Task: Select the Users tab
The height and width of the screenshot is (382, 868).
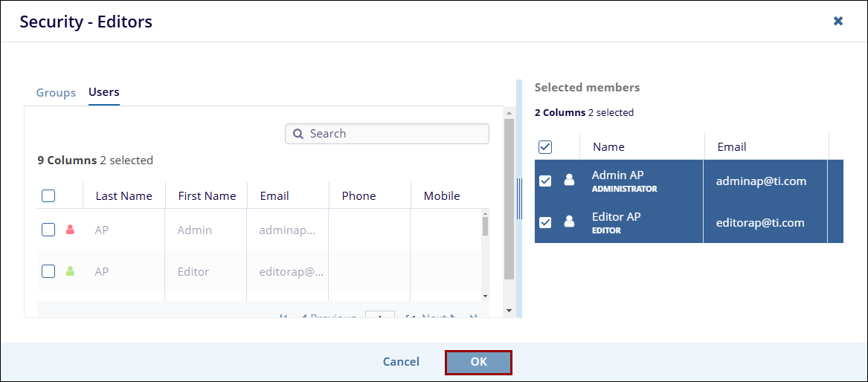Action: coord(104,92)
